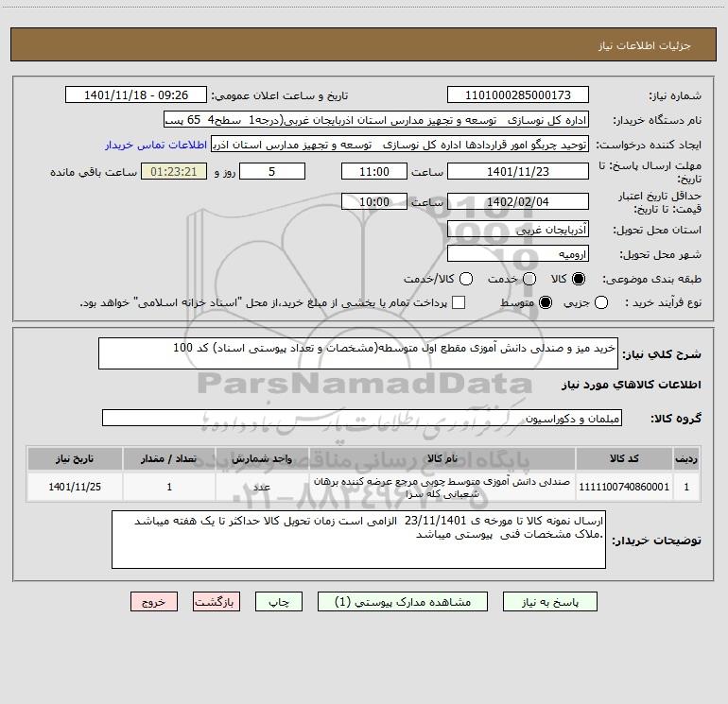Viewport: 728px width, 704px height.
Task: Click the delivery province field آذربایجان غربی
Action: [518, 230]
